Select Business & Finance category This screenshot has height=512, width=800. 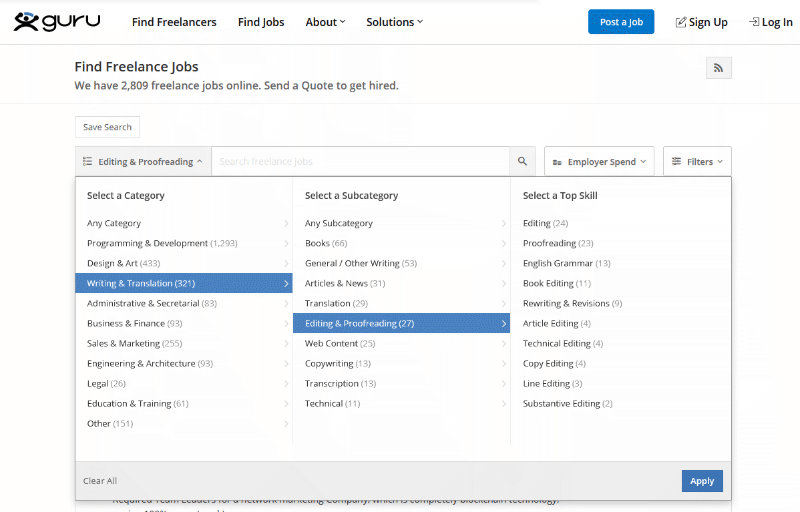184,323
